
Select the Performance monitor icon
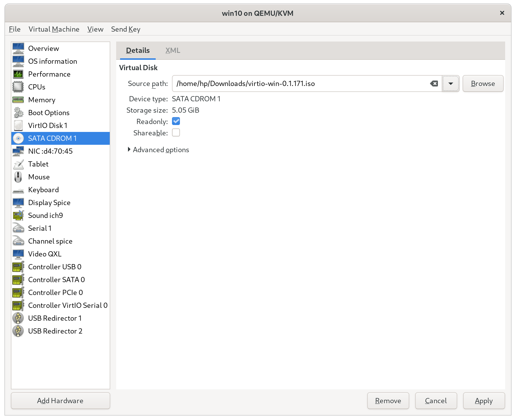point(18,74)
